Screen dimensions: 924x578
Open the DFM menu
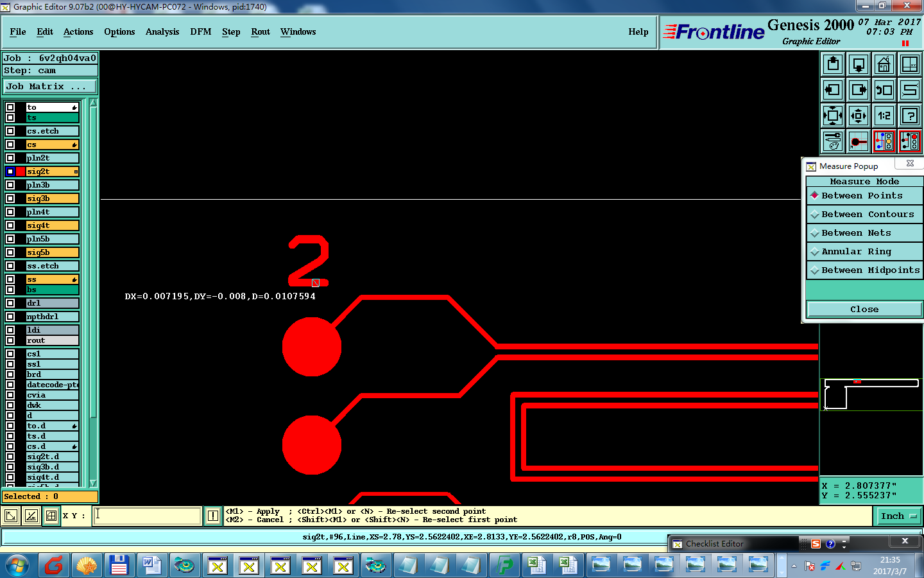tap(200, 31)
